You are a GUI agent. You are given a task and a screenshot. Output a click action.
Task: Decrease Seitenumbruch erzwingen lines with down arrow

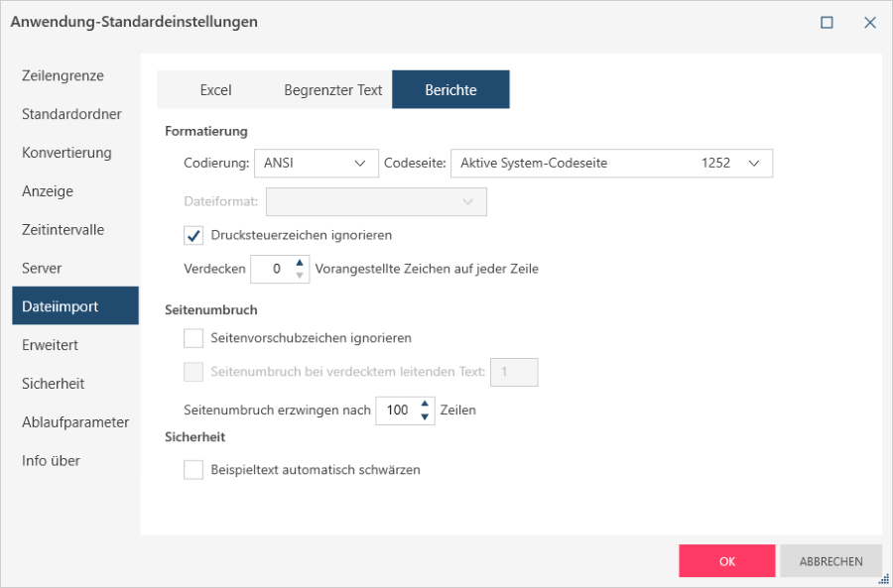(425, 416)
